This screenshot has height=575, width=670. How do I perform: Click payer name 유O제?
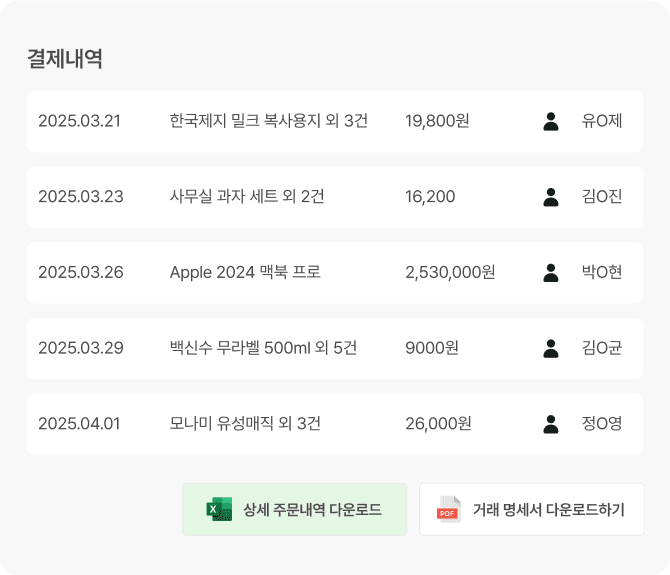tap(602, 121)
